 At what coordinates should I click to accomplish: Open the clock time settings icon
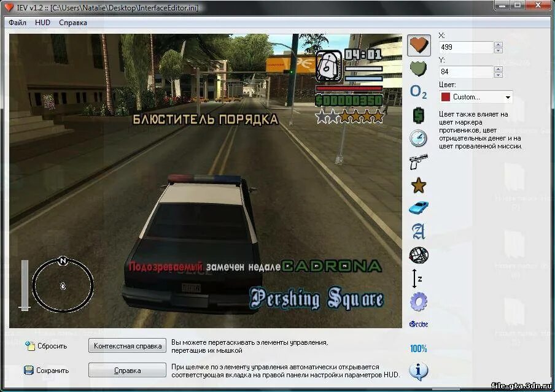click(x=418, y=138)
